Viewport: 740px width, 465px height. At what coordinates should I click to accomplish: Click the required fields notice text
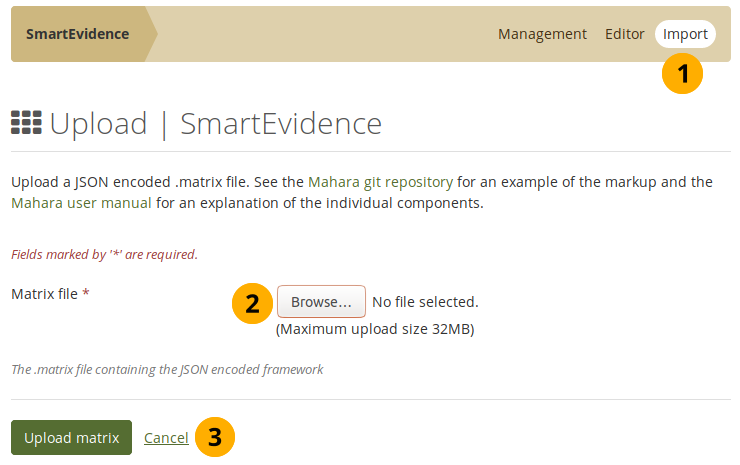104,254
